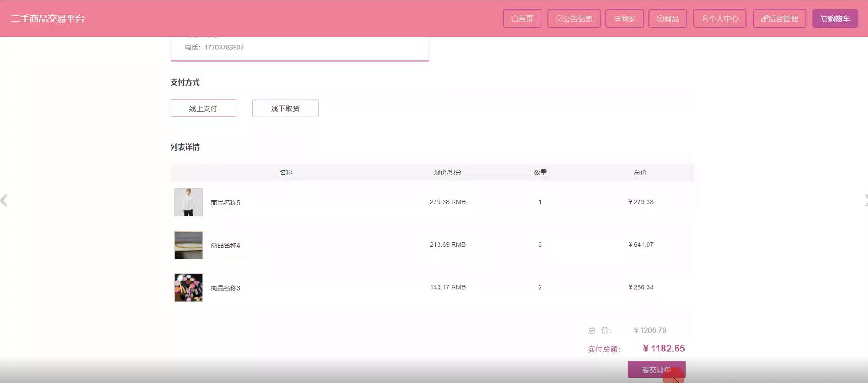Click the 列表详情 section heading
Viewport: 868px width, 383px height.
coord(185,147)
